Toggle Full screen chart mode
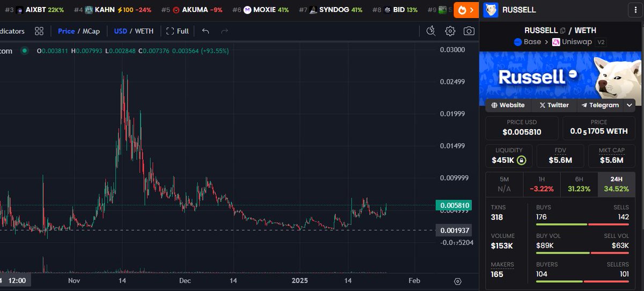Viewport: 644px width, 291px height. [x=178, y=31]
